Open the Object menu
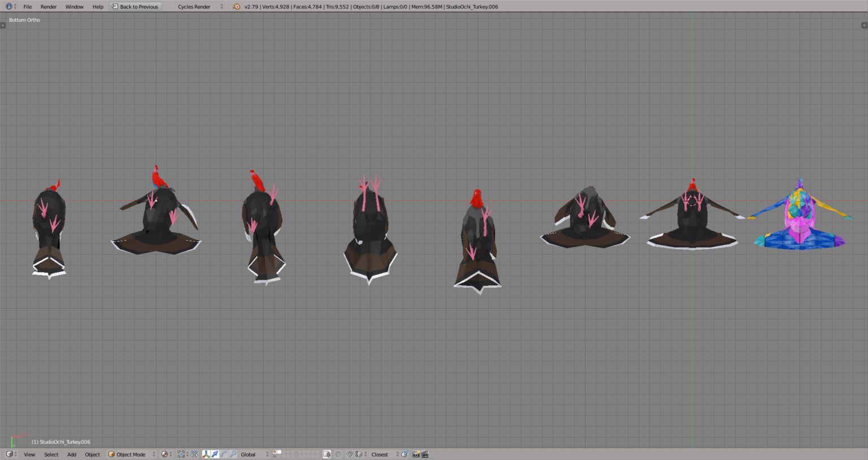Image resolution: width=868 pixels, height=460 pixels. tap(92, 454)
